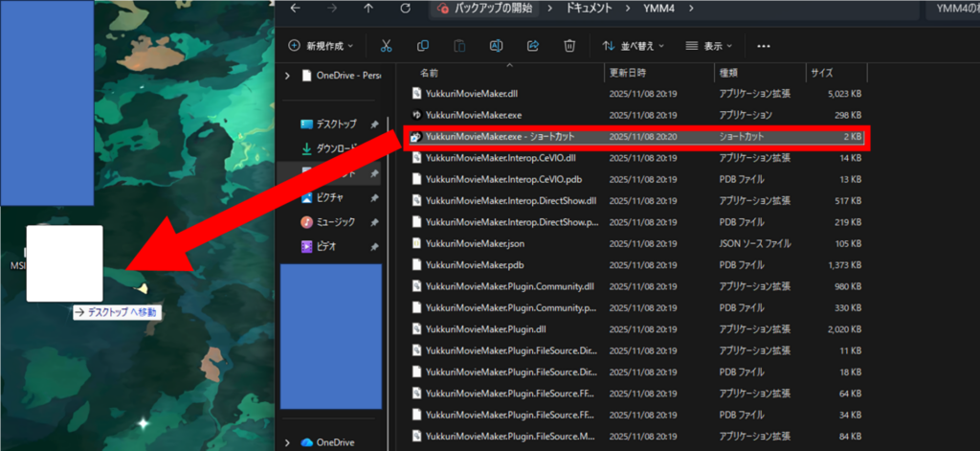980x451 pixels.
Task: Open the 新規作成 dropdown
Action: pos(322,46)
